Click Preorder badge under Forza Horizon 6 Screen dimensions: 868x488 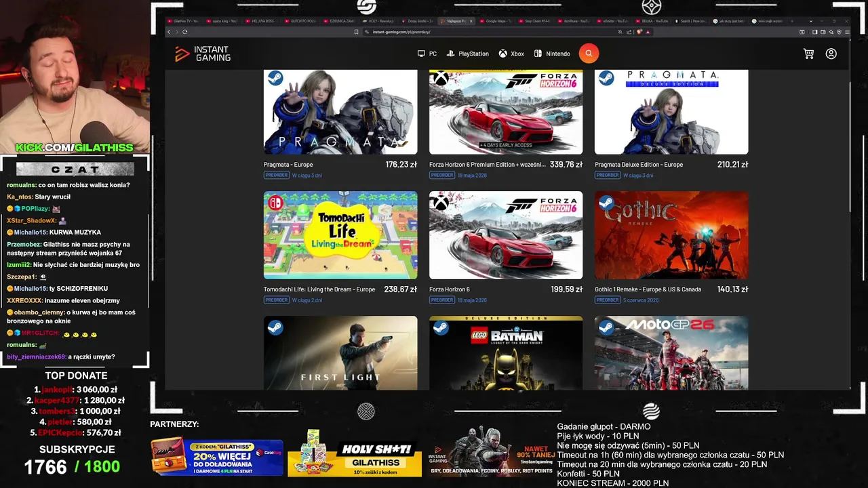click(442, 300)
